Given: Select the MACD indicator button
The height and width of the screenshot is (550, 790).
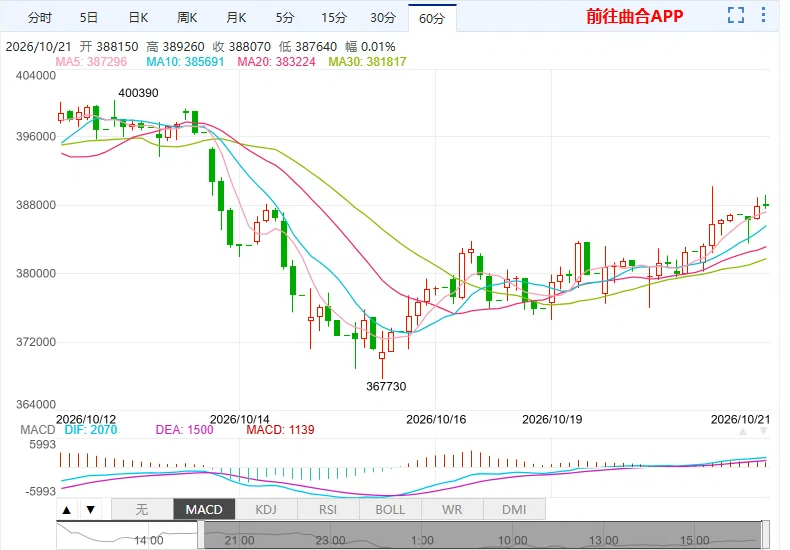Looking at the screenshot, I should pos(204,510).
